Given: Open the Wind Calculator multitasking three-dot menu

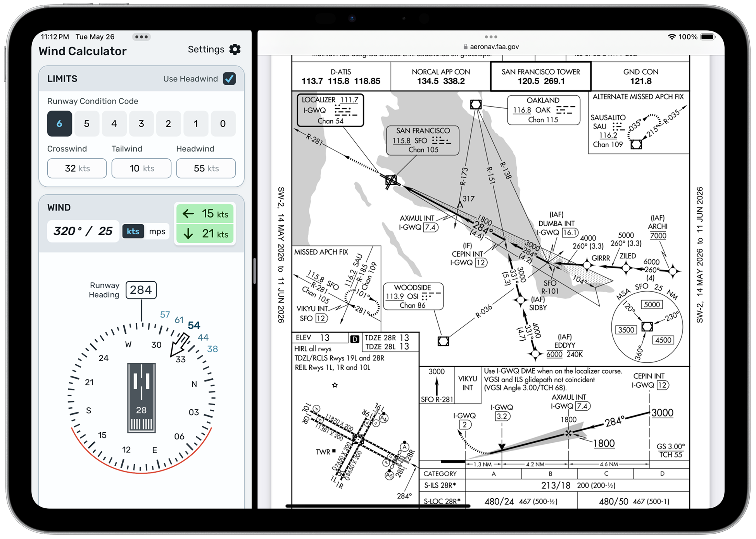Looking at the screenshot, I should coord(141,37).
